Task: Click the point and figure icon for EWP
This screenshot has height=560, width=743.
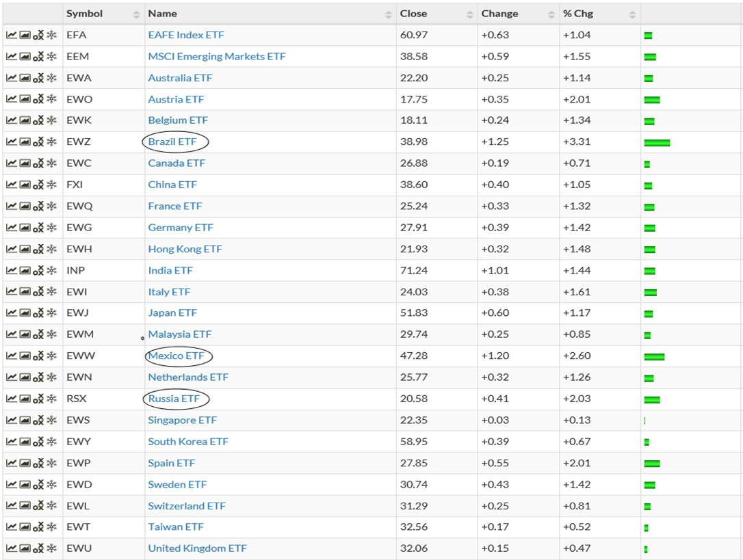Action: [38, 464]
